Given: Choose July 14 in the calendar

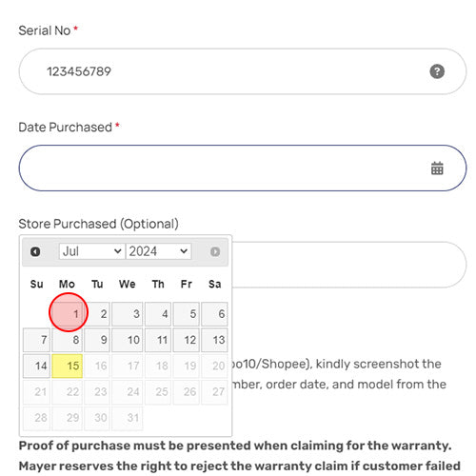Looking at the screenshot, I should (36, 366).
